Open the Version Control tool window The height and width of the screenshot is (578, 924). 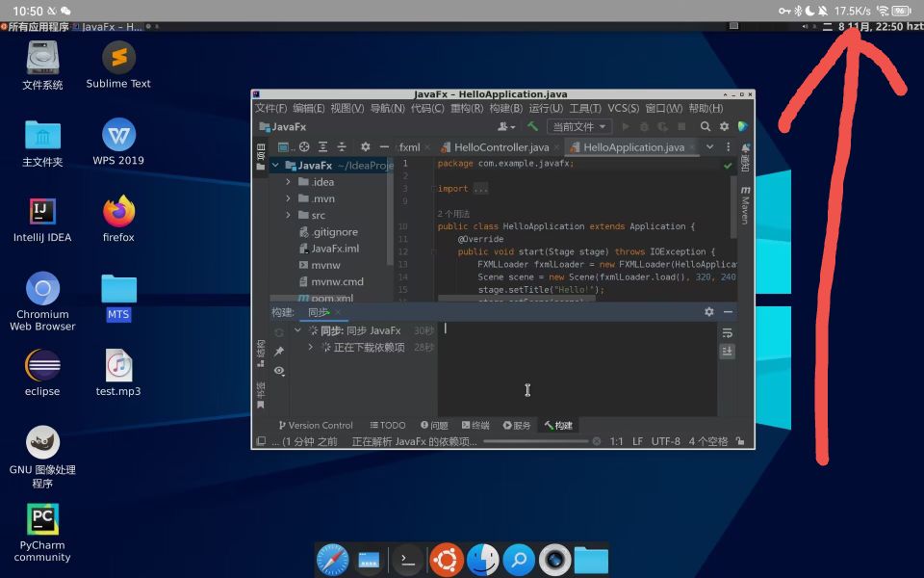click(x=319, y=425)
